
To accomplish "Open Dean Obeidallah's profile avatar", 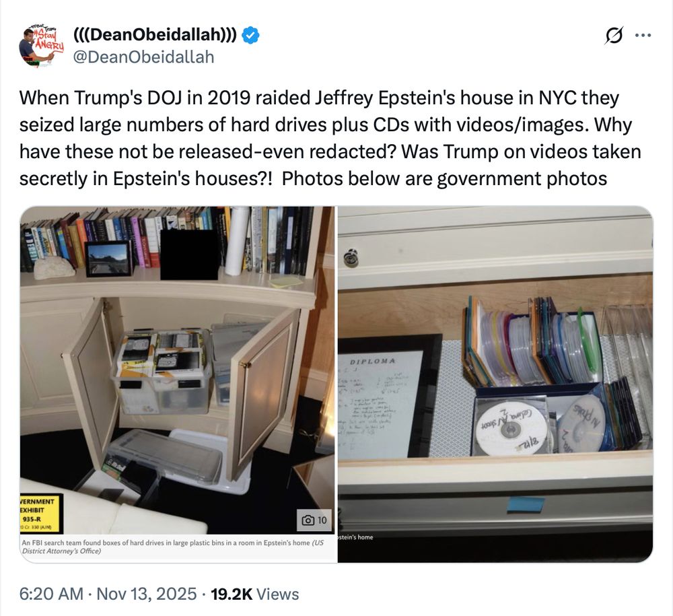I will 41,46.
